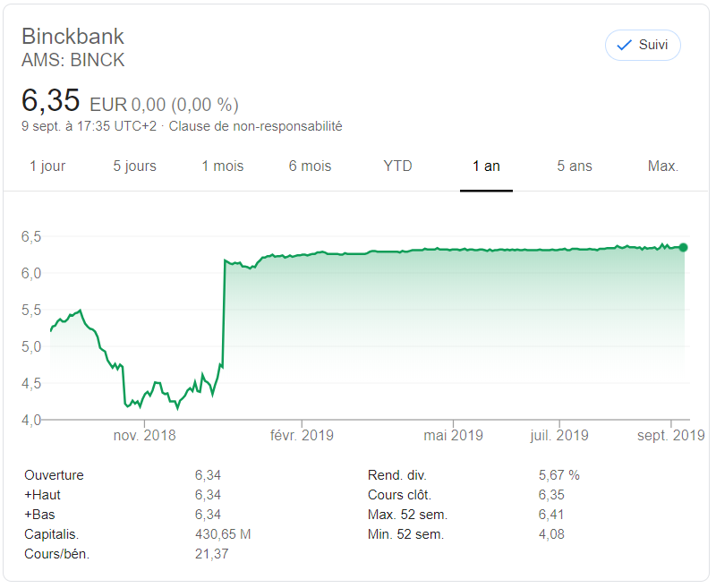Image resolution: width=716 pixels, height=588 pixels.
Task: Click the févr. 2019 axis label
Action: pos(303,436)
